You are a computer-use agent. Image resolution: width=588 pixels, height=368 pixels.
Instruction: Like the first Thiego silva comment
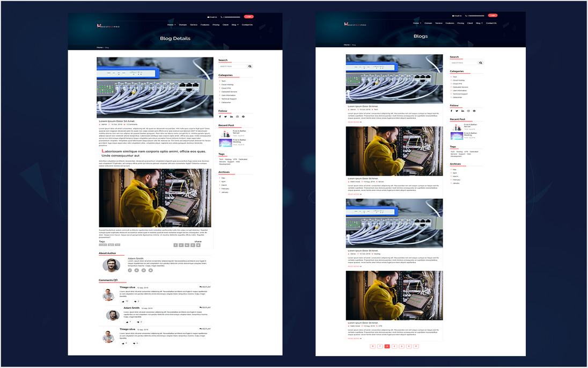(x=124, y=301)
